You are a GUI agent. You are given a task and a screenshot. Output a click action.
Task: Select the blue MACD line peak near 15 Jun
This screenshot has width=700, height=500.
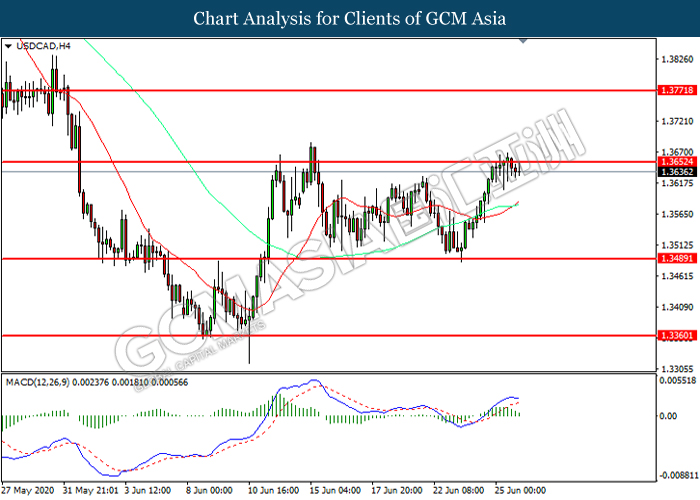point(314,380)
